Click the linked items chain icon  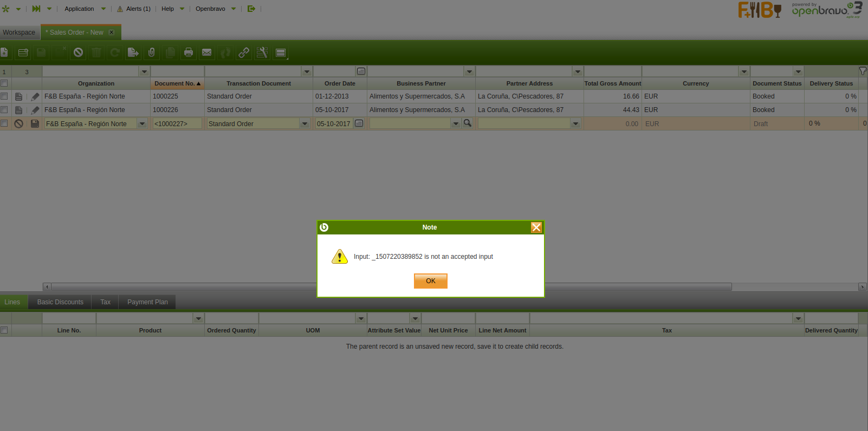coord(244,53)
